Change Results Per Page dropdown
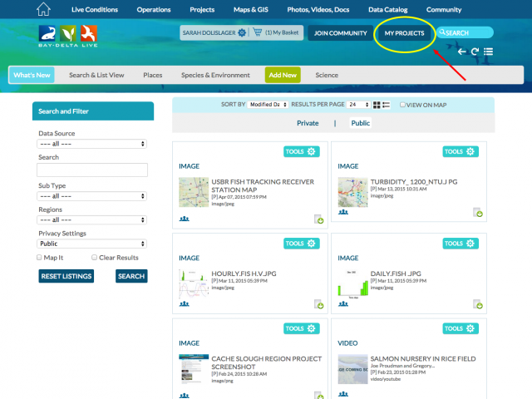The image size is (532, 399). (358, 105)
